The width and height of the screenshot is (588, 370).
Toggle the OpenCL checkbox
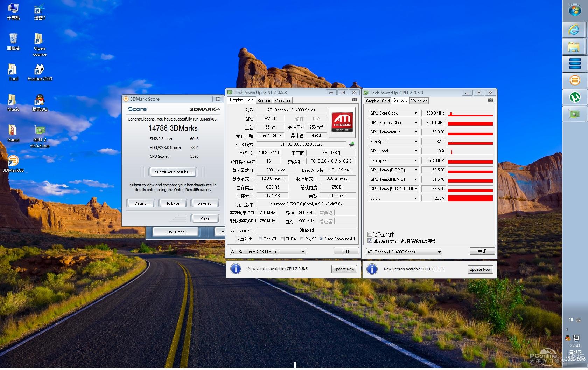pos(260,239)
